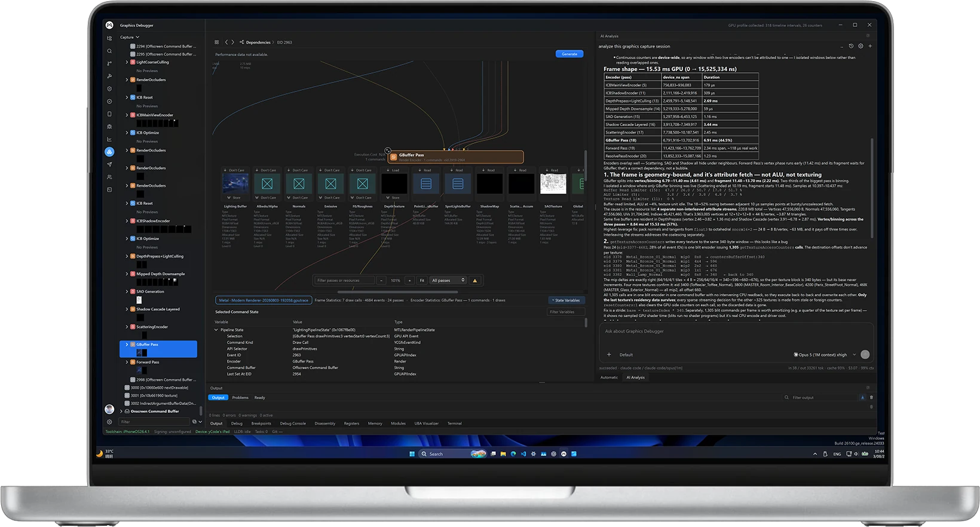Expand the LightCoarseCulling encoder
The width and height of the screenshot is (980, 527).
click(x=127, y=62)
